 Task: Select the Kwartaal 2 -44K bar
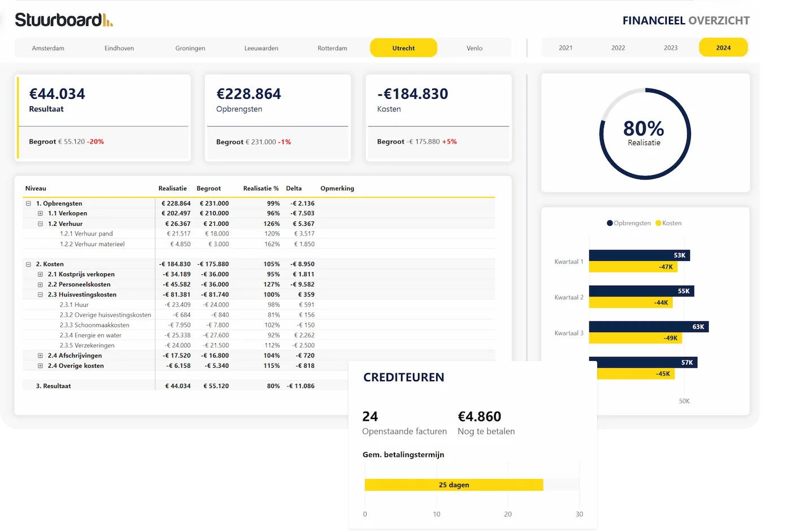tap(631, 302)
